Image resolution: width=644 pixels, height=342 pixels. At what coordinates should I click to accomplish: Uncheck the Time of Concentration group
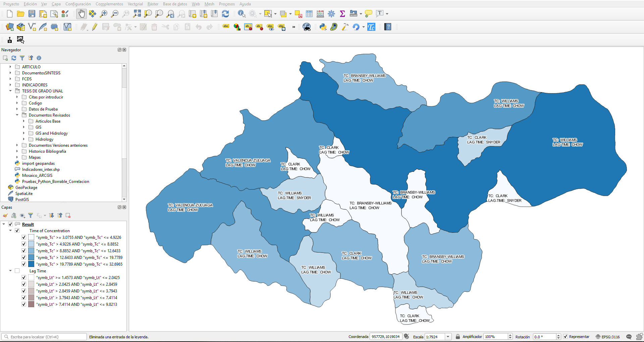point(17,230)
